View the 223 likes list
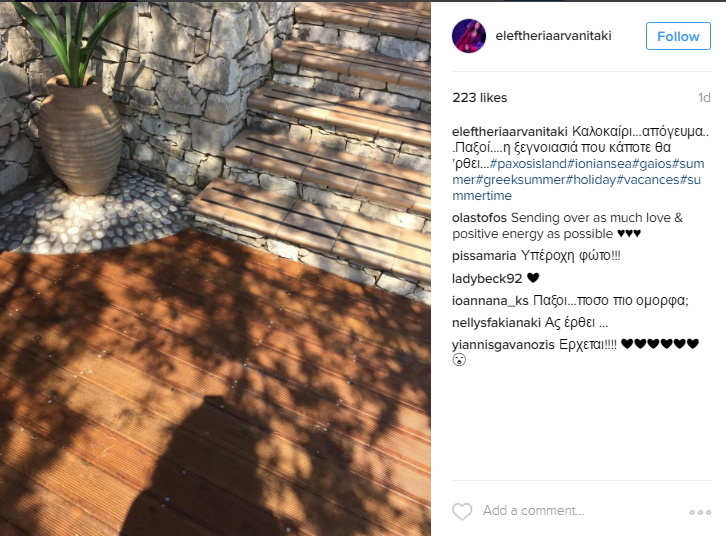726x536 pixels. coord(480,98)
